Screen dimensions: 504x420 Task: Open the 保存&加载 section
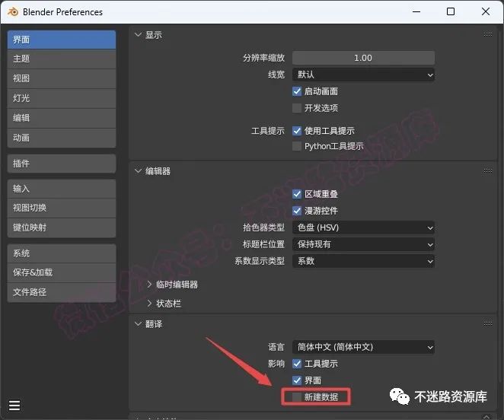pyautogui.click(x=62, y=273)
